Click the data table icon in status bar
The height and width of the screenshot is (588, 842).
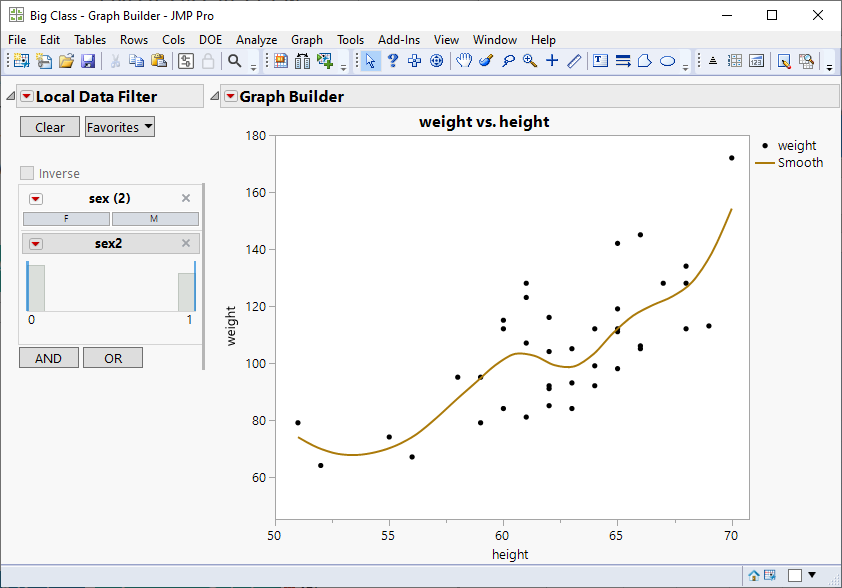click(770, 576)
